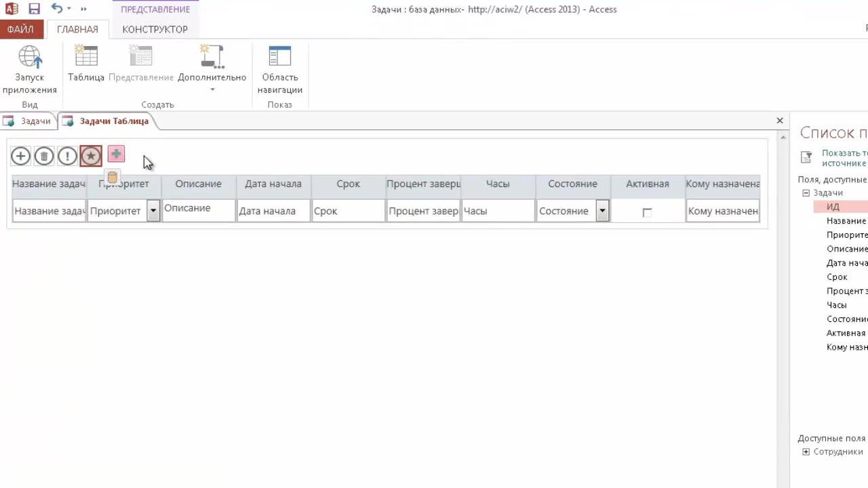Click the Описание text field
Image resolution: width=868 pixels, height=488 pixels.
point(199,211)
